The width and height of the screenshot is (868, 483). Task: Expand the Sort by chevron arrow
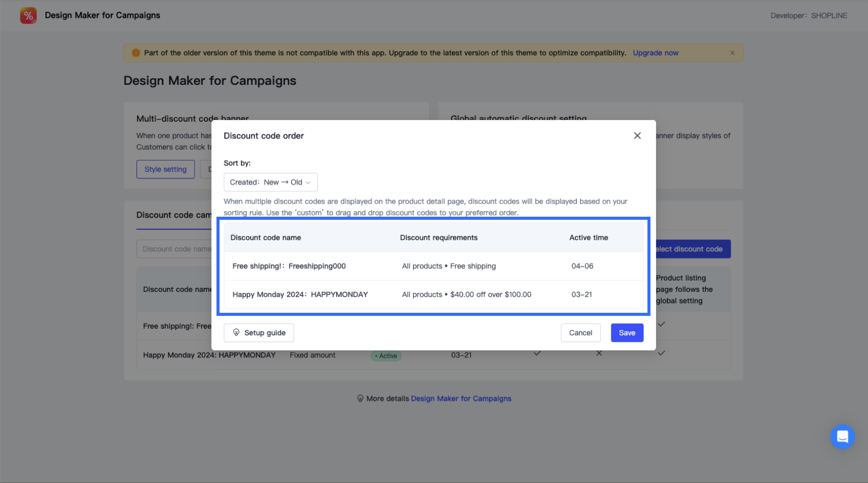[x=308, y=182]
